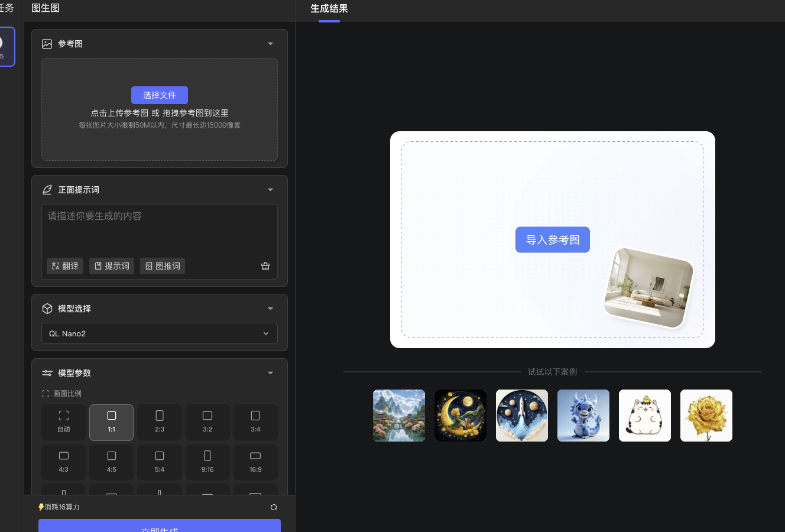Select the 4:5 aspect ratio
This screenshot has width=785, height=532.
pyautogui.click(x=112, y=462)
